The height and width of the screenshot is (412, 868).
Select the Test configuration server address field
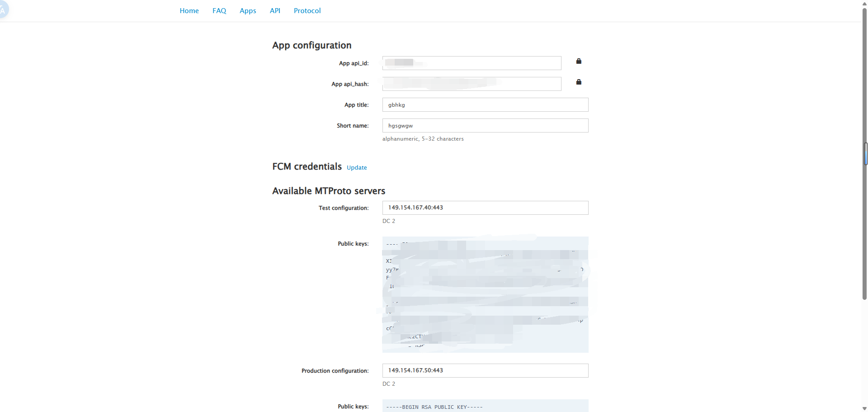point(485,208)
